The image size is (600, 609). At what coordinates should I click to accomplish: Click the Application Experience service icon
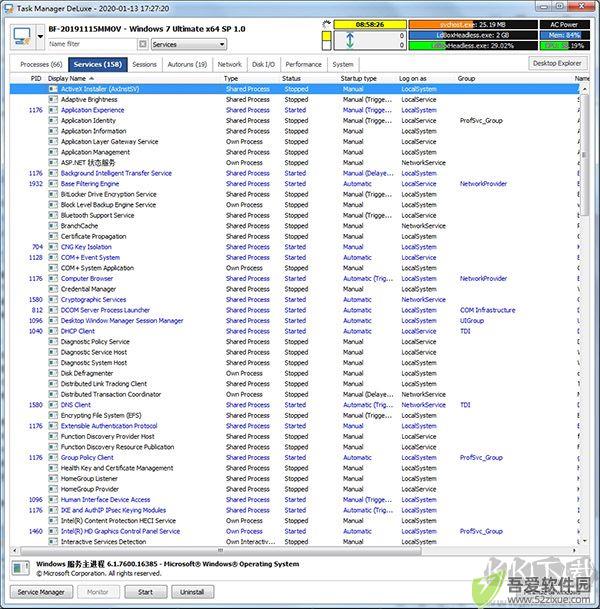coord(53,110)
